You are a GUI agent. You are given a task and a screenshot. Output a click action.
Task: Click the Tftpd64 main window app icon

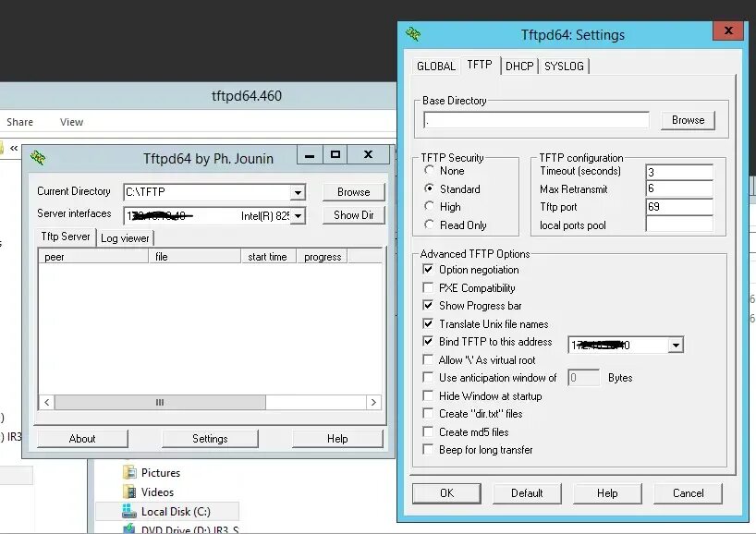(38, 158)
